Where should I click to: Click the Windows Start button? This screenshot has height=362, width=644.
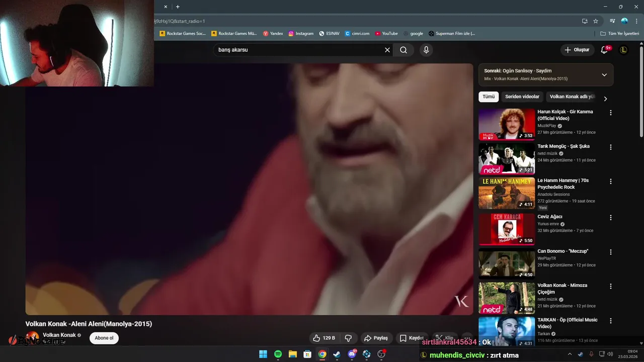click(x=263, y=354)
